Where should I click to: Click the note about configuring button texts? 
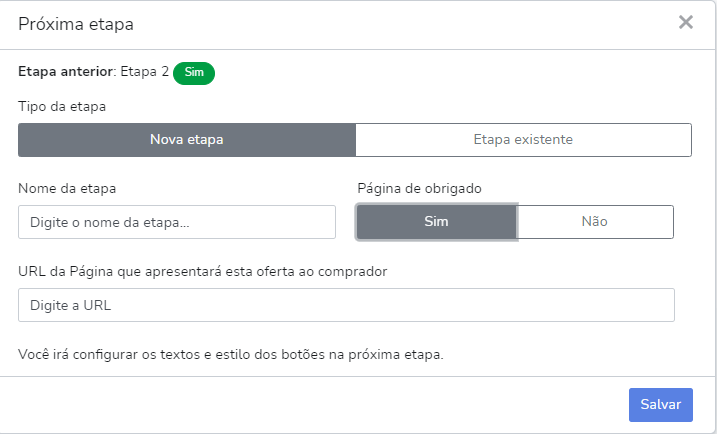pos(231,354)
